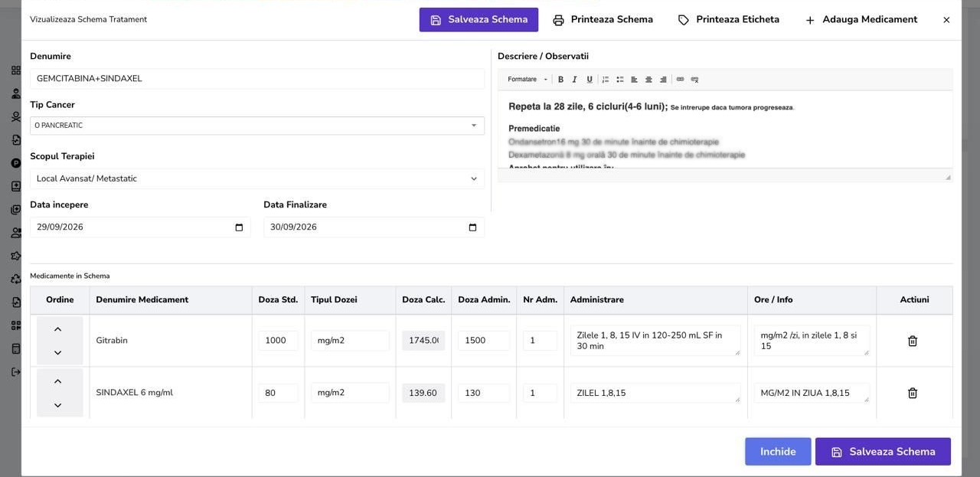Open the Formatare style dropdown
The image size is (980, 477).
pos(528,80)
